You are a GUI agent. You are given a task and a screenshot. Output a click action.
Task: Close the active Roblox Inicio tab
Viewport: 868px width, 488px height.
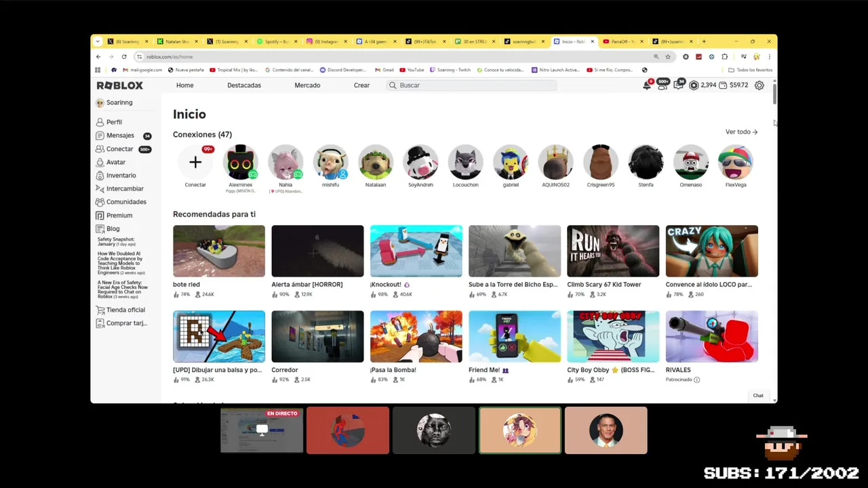point(592,41)
